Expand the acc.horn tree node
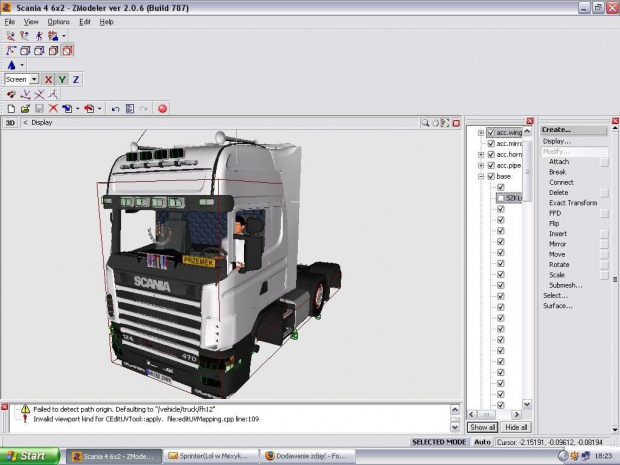620x465 pixels. coord(481,155)
